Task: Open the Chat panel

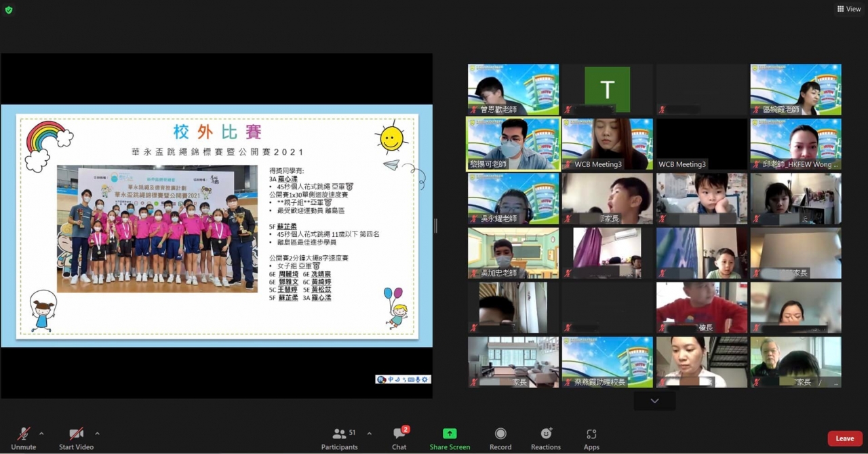Action: (399, 438)
